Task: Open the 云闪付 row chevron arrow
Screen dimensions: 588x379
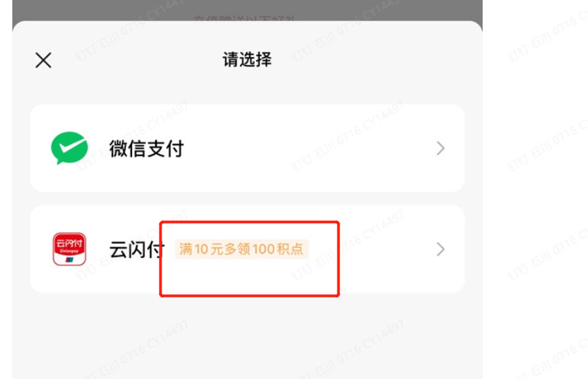Action: (x=441, y=249)
